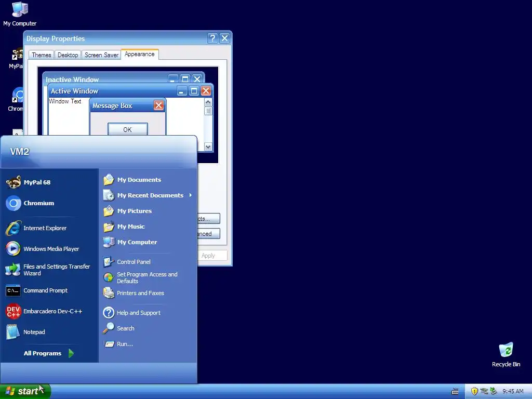The image size is (532, 399).
Task: Launch Chromium from Start menu
Action: [49, 203]
